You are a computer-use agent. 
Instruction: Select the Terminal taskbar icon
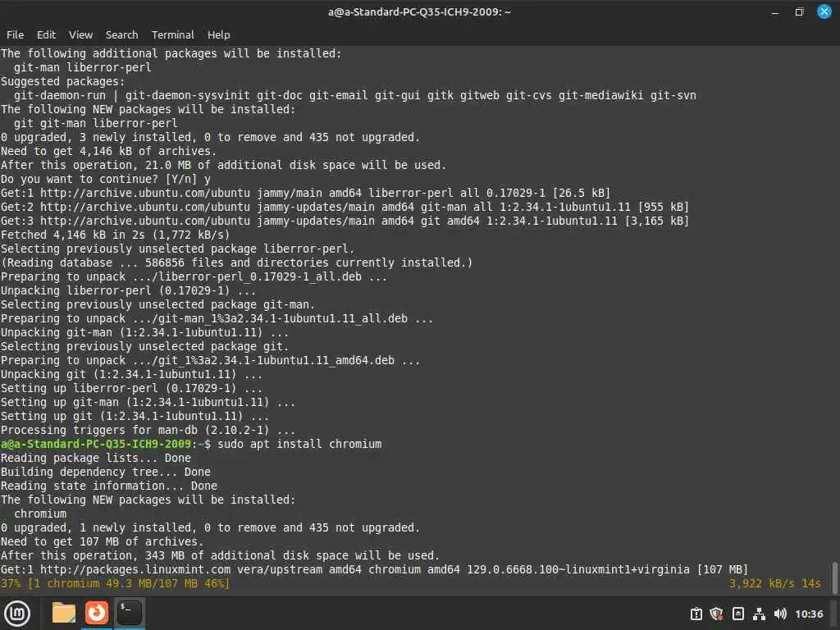129,613
